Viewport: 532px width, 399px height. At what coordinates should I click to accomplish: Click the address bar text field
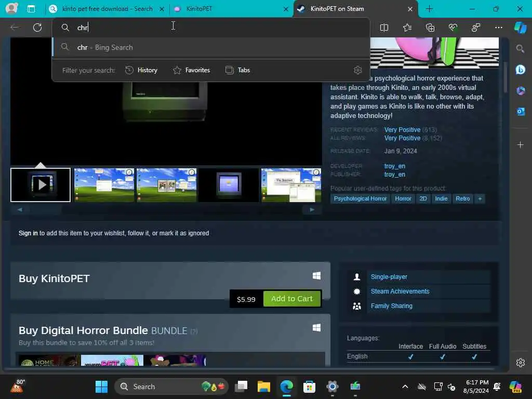211,28
